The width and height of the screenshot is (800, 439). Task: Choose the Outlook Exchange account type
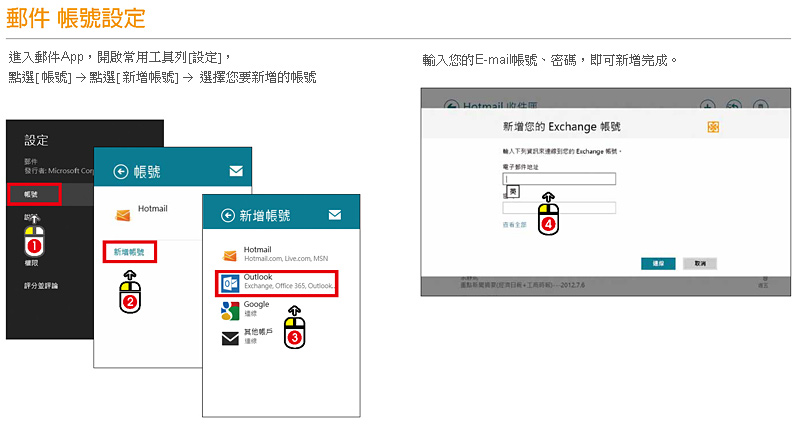coord(277,283)
